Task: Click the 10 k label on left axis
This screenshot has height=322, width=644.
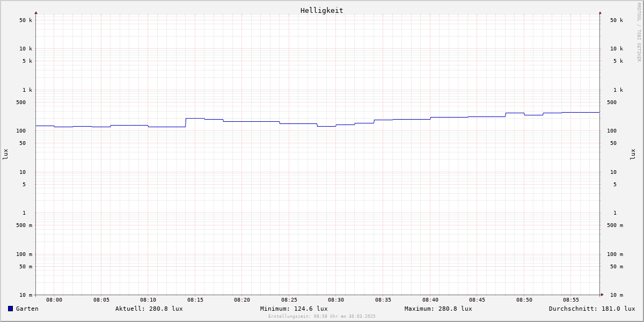Action: tap(26, 49)
